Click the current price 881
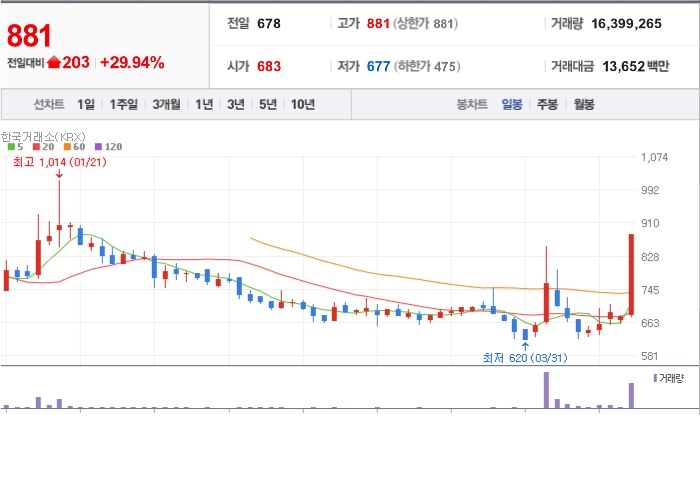This screenshot has height=490, width=700. (29, 36)
